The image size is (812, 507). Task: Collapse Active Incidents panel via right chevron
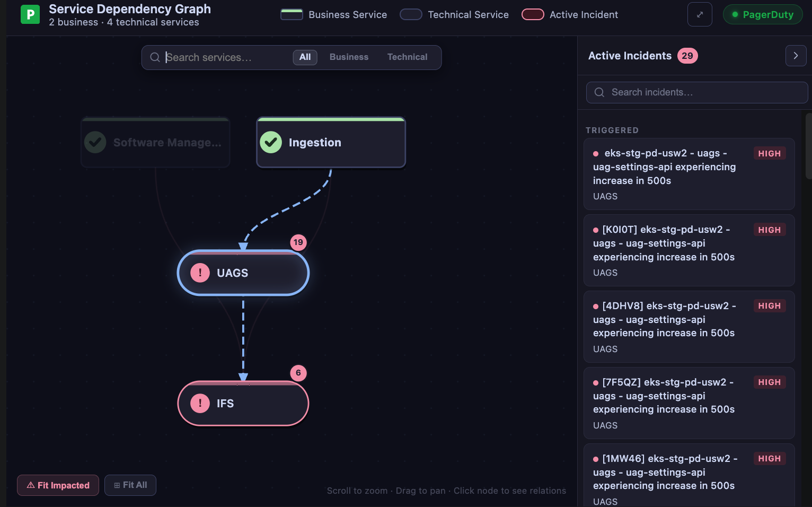pos(796,55)
